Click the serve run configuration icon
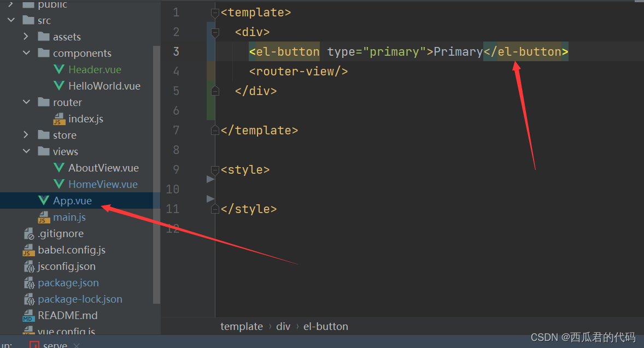 pos(34,345)
